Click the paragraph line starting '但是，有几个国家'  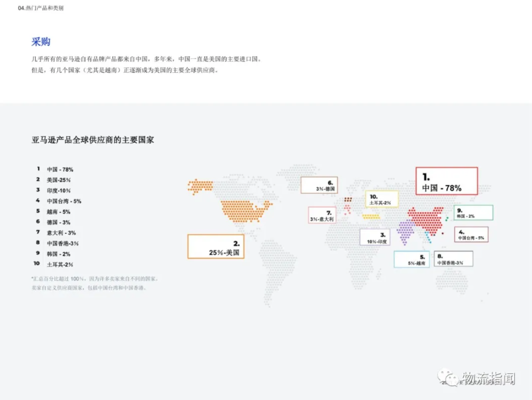pyautogui.click(x=125, y=70)
